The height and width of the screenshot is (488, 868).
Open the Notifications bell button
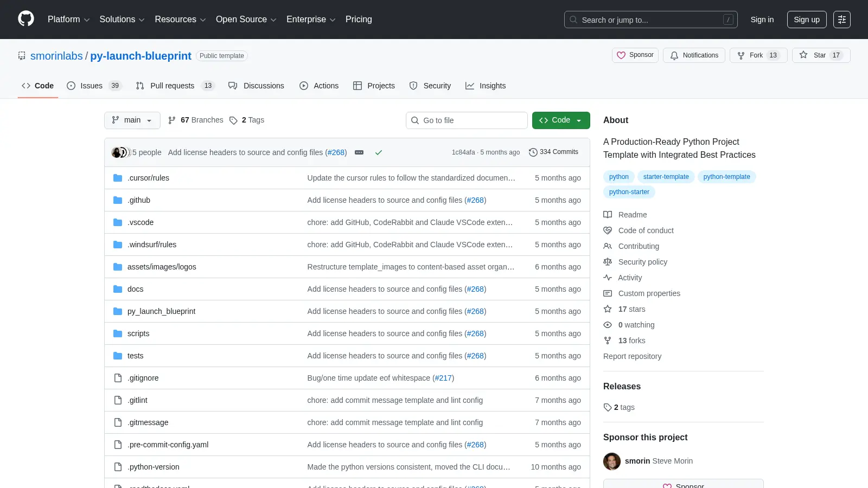694,55
